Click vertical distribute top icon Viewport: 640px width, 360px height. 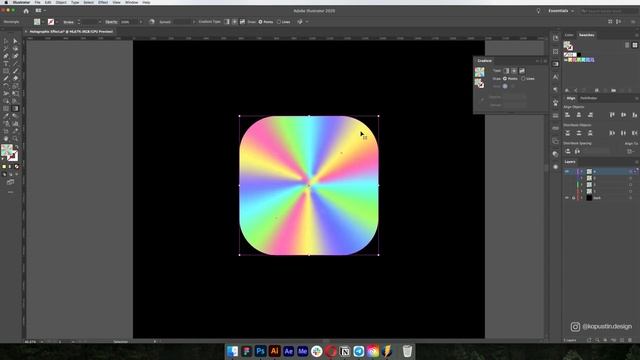click(567, 133)
